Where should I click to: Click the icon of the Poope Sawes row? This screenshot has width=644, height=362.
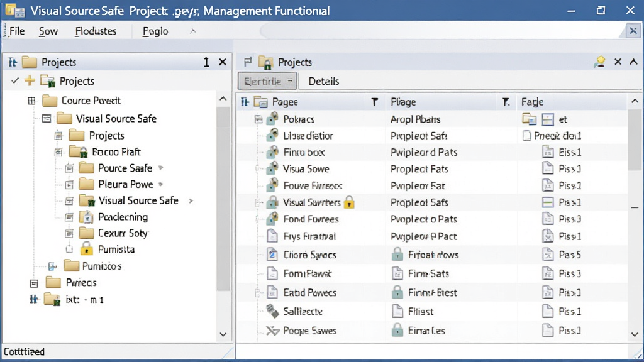point(272,331)
